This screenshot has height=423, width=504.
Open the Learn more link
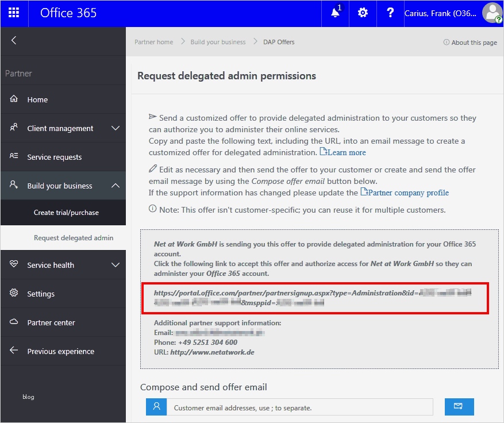347,152
